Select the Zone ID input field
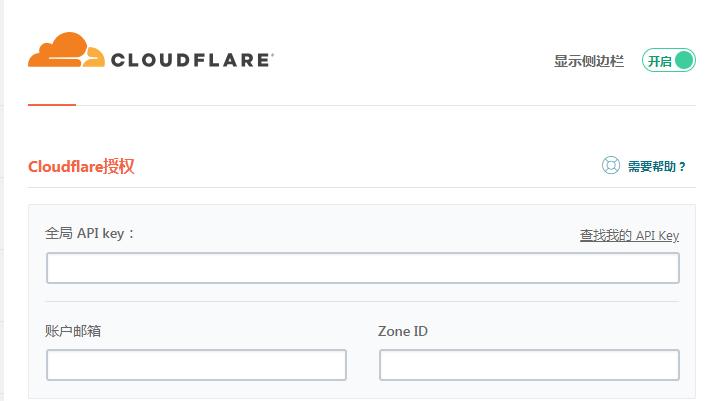 [529, 365]
